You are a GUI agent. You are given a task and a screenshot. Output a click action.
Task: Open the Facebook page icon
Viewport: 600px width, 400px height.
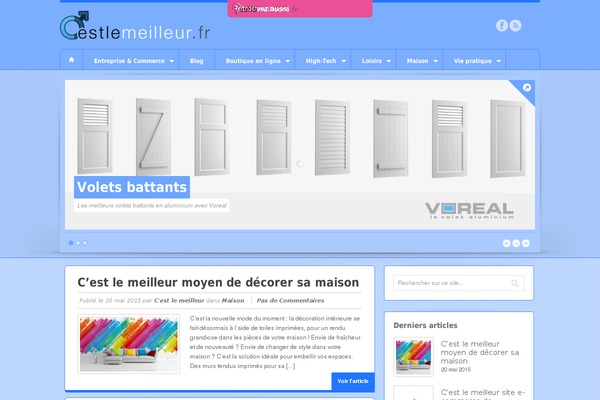tap(502, 26)
